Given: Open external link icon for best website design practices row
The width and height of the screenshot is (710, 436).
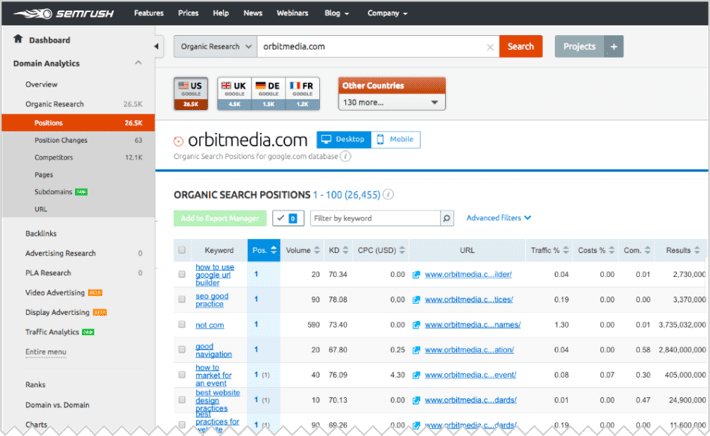Looking at the screenshot, I should point(416,400).
